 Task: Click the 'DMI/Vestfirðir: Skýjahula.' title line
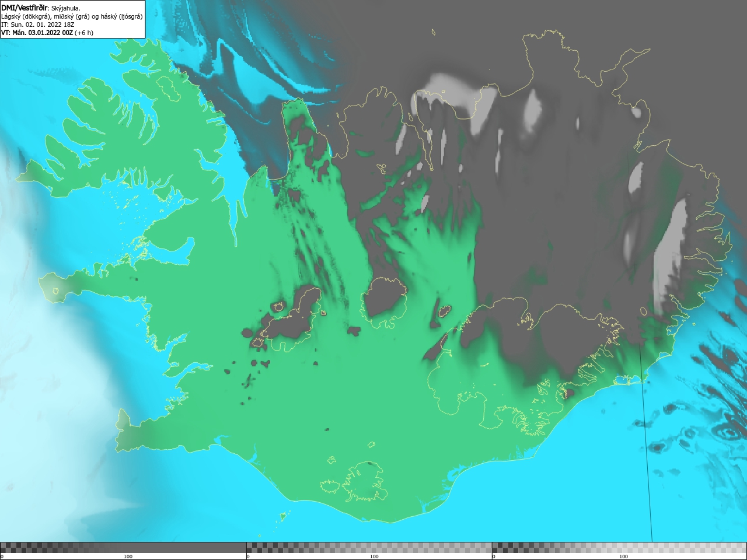tap(41, 8)
